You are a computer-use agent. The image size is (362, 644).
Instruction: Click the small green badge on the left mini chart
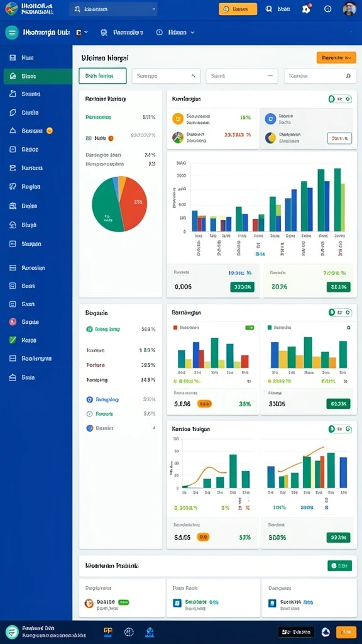click(x=250, y=327)
